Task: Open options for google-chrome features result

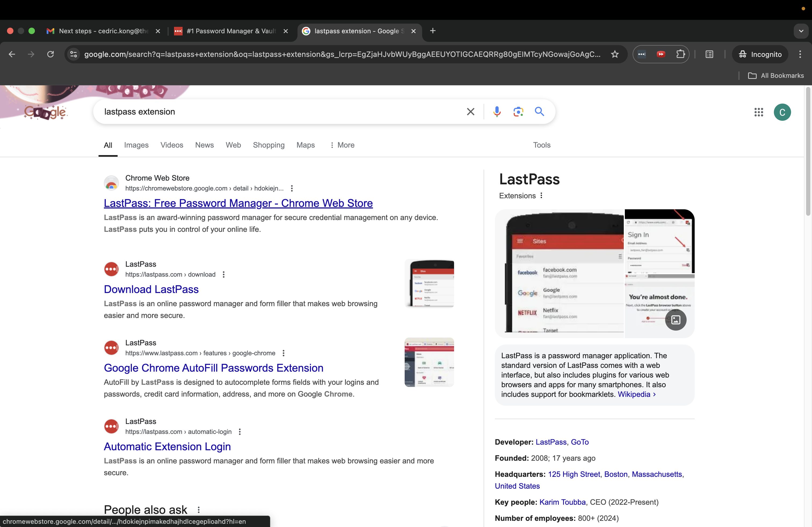Action: pyautogui.click(x=283, y=353)
